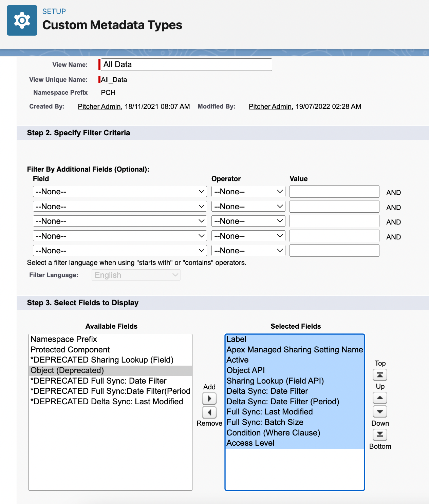Click the View Name text field
This screenshot has width=429, height=504.
click(x=186, y=64)
